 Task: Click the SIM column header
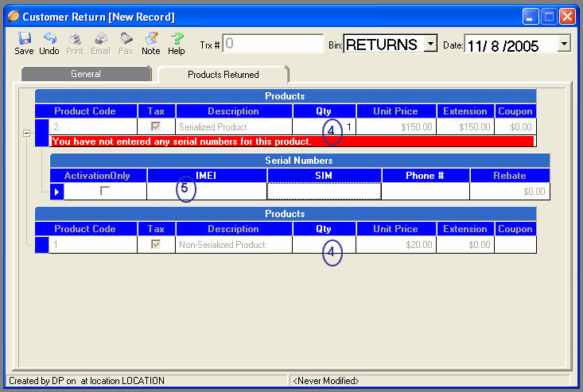click(324, 176)
